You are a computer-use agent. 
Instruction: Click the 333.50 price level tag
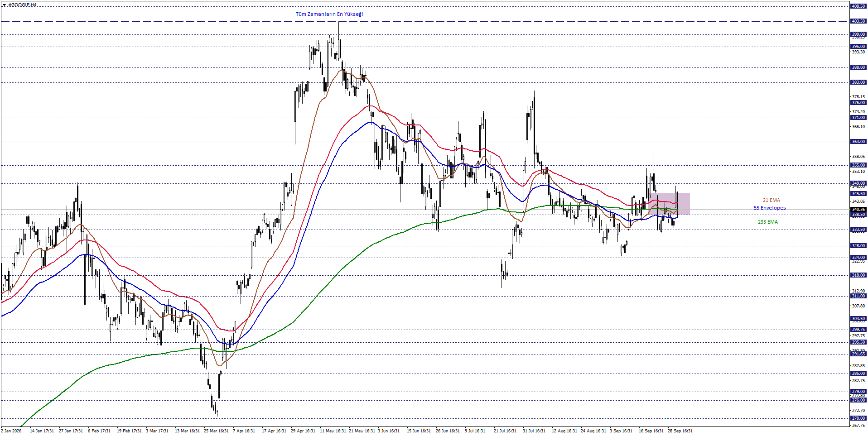[858, 230]
